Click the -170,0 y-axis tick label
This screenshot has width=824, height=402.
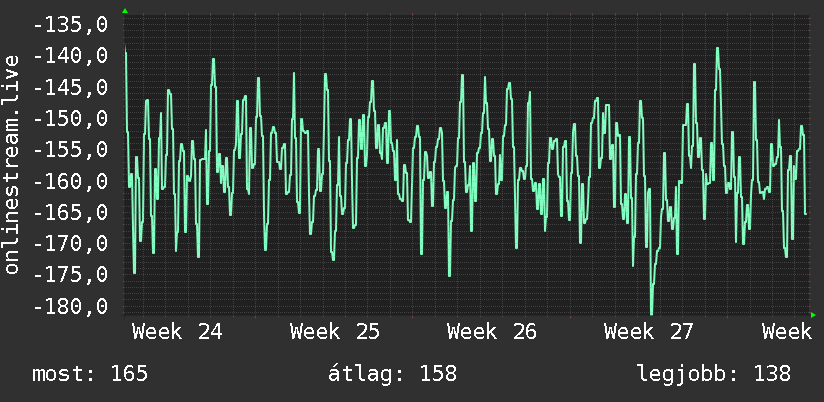(70, 244)
